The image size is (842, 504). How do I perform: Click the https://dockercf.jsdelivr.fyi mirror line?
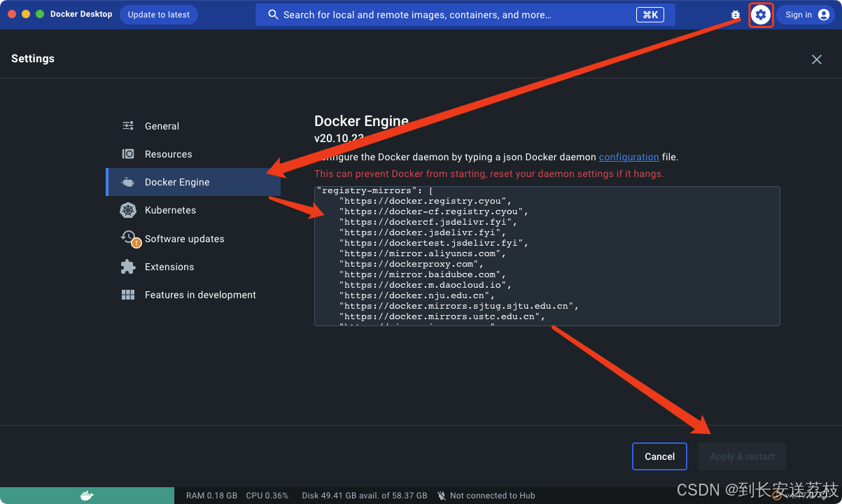[x=428, y=222]
